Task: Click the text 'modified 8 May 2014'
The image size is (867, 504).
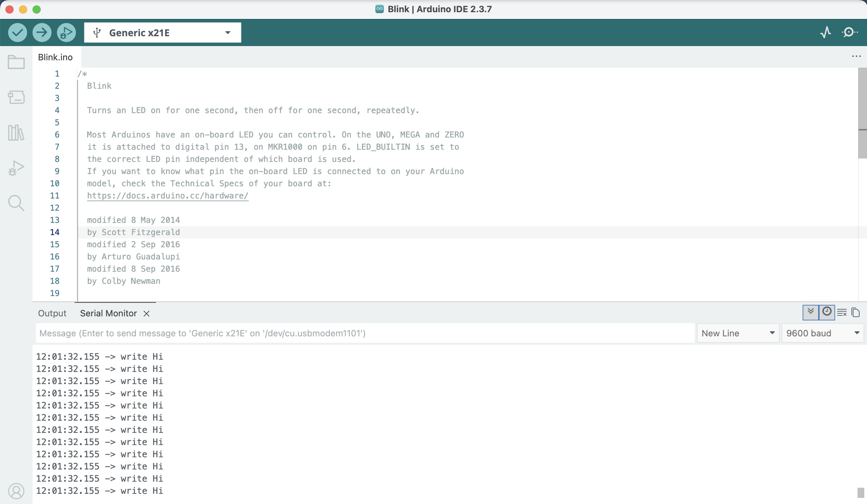Action: [134, 220]
